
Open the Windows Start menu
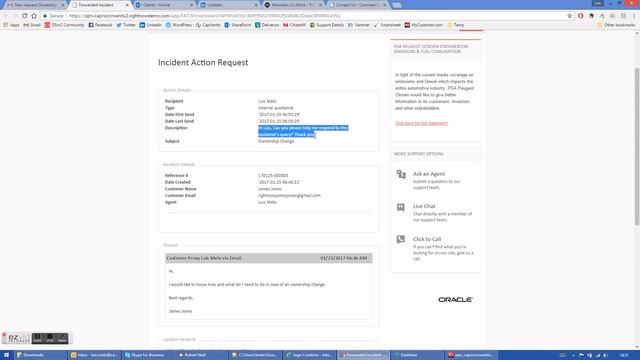6,355
